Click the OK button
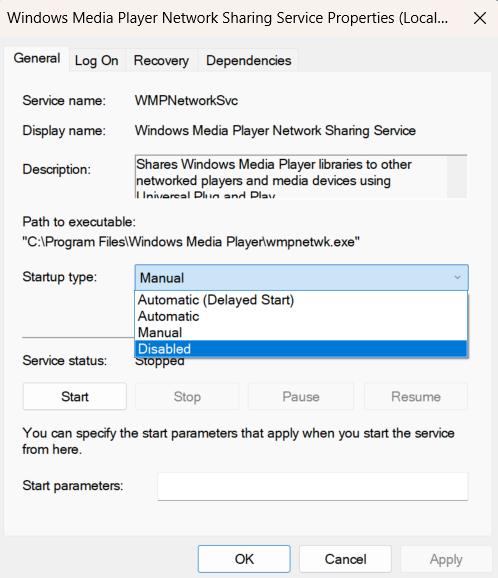 tap(244, 559)
